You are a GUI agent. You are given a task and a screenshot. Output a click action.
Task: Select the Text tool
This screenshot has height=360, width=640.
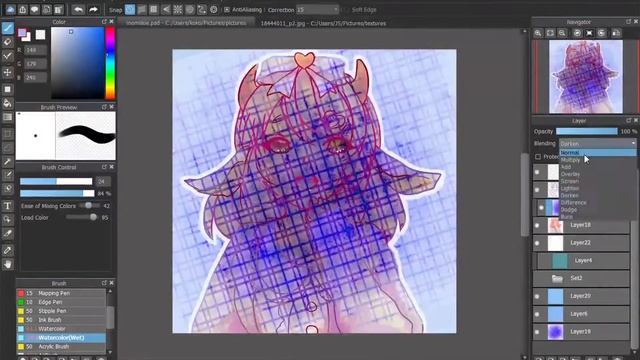[7, 206]
